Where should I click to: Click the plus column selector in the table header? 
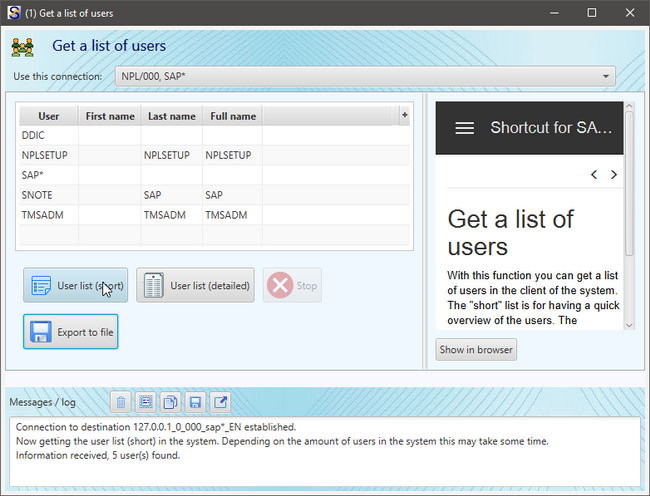[x=404, y=115]
